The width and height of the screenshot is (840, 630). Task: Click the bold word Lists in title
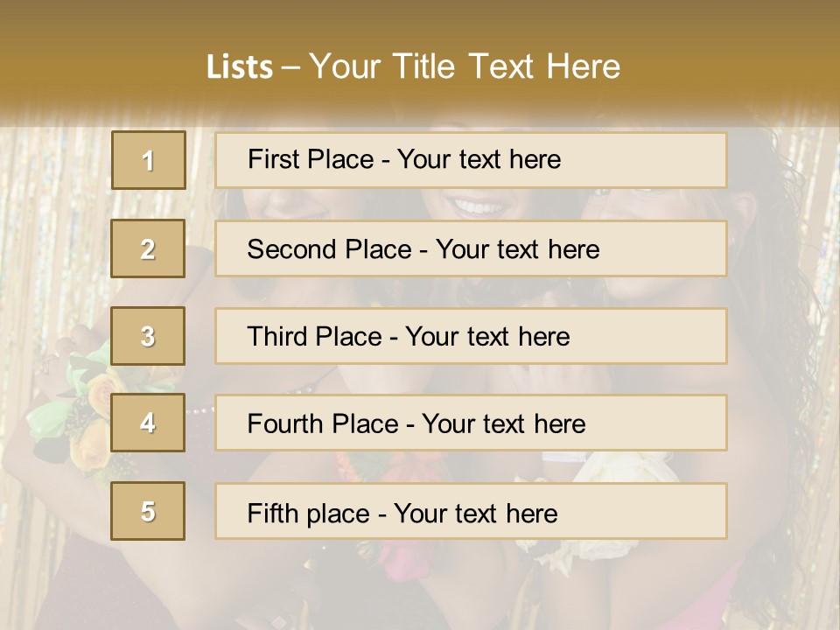coord(240,66)
